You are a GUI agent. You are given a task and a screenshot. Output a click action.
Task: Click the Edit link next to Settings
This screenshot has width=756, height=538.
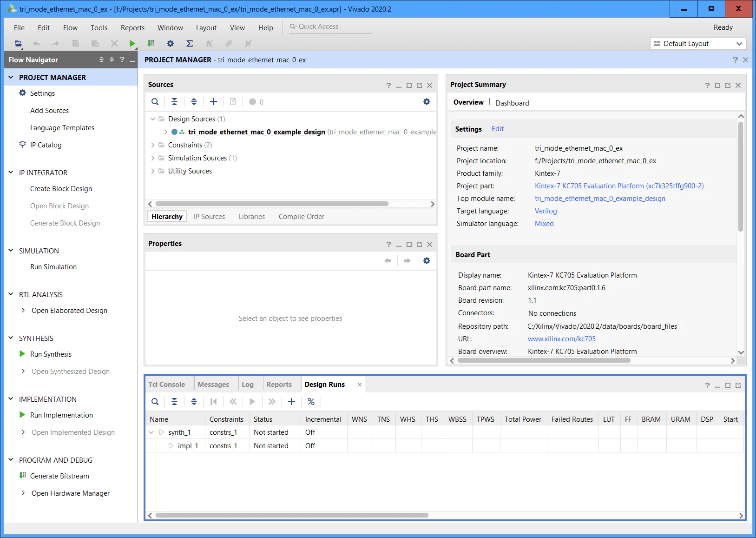(497, 129)
